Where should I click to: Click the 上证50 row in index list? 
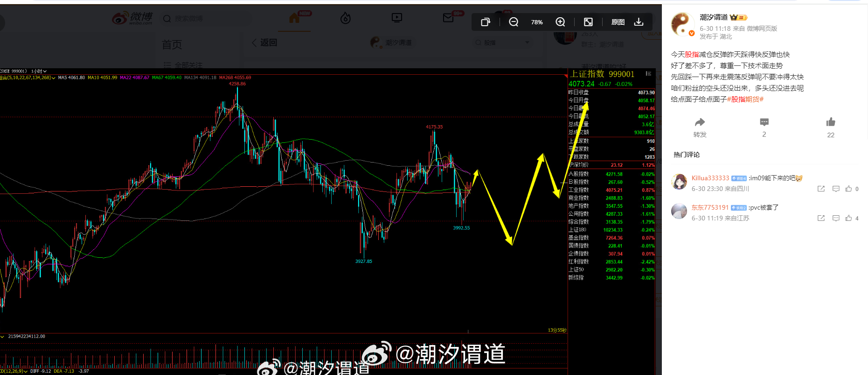click(611, 269)
